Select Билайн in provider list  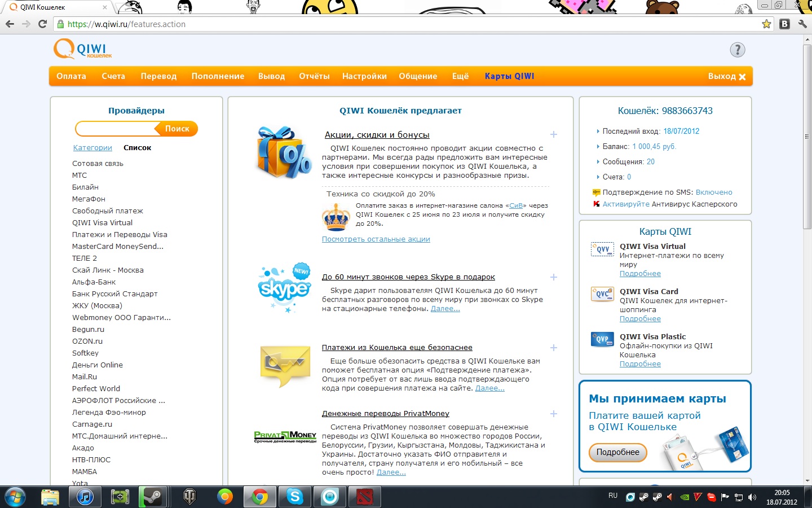pos(85,187)
